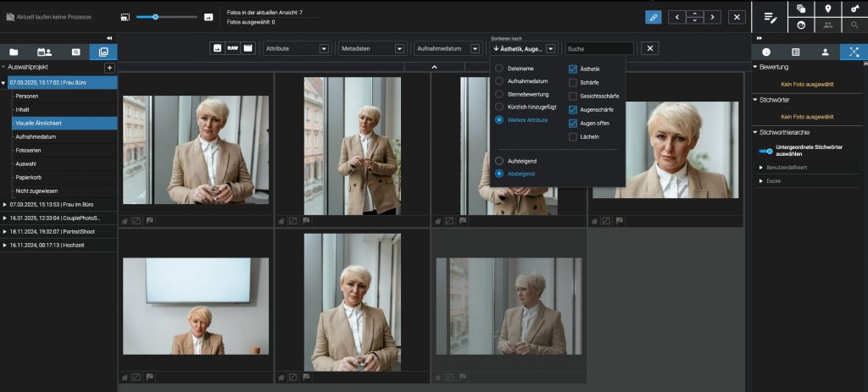This screenshot has width=868, height=392.
Task: Click the flag icon under wall-screen photo
Action: click(150, 377)
